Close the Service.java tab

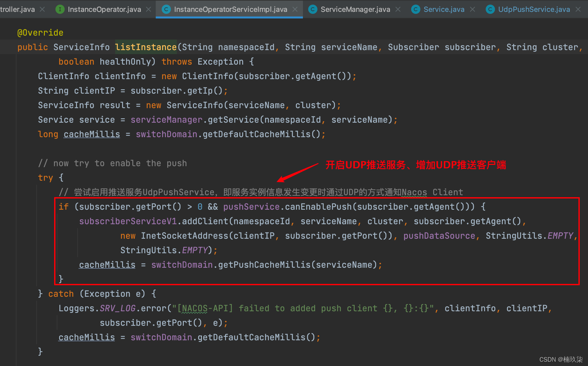[473, 9]
